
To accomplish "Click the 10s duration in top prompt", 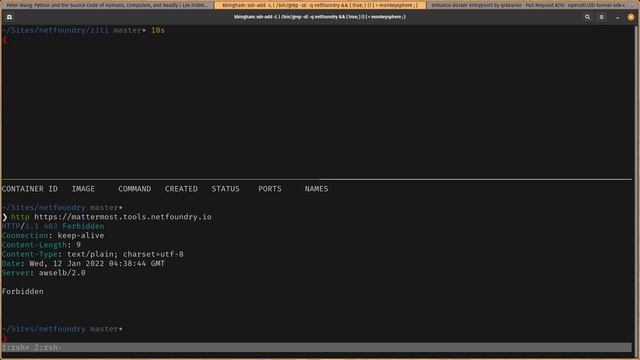I will click(158, 30).
